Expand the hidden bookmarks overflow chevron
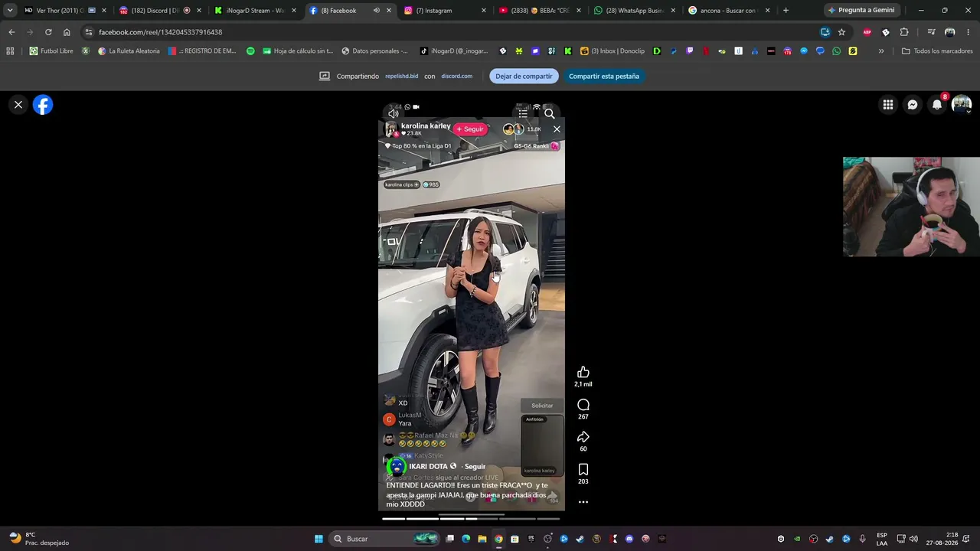The width and height of the screenshot is (980, 551). point(881,51)
